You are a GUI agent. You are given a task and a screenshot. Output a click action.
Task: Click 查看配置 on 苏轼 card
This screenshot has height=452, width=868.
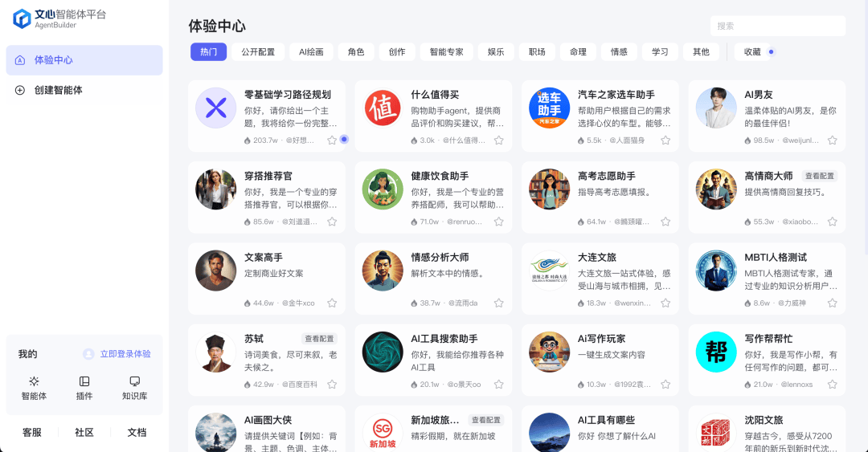319,339
